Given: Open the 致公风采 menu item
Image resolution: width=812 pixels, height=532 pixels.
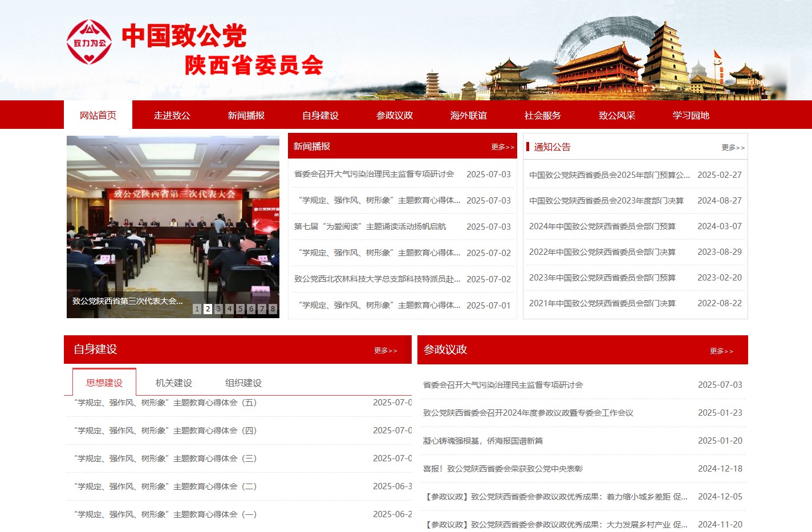Looking at the screenshot, I should point(617,115).
